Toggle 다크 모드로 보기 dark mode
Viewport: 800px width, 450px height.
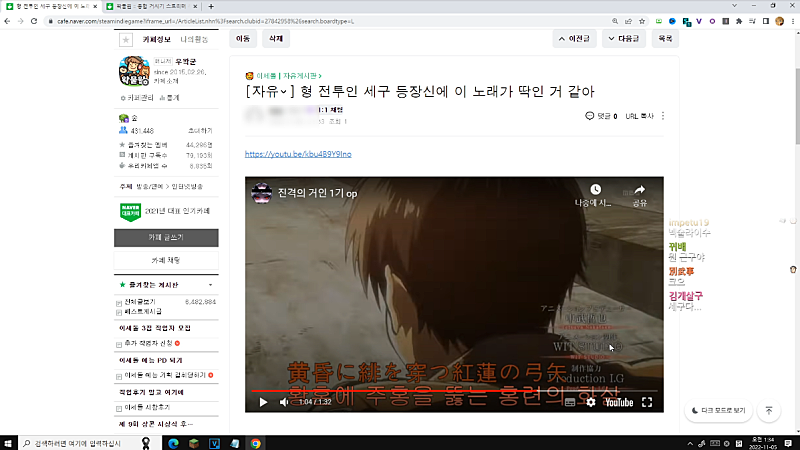pyautogui.click(x=718, y=410)
